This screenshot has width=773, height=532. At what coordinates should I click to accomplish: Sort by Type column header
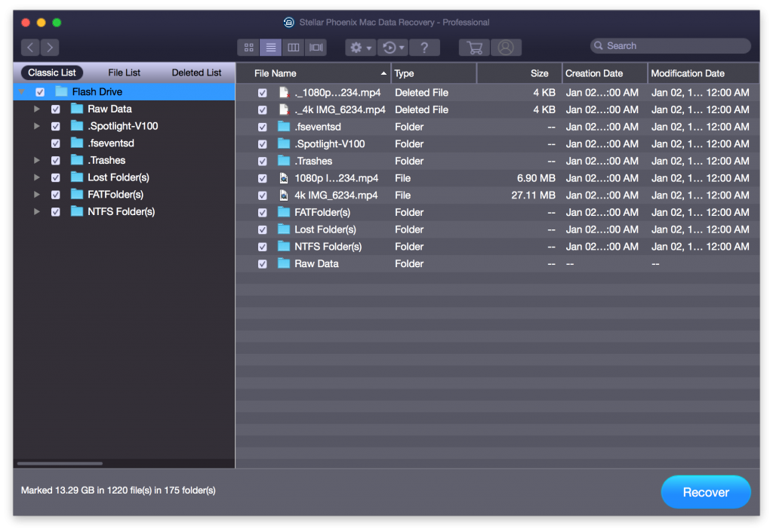coord(434,73)
